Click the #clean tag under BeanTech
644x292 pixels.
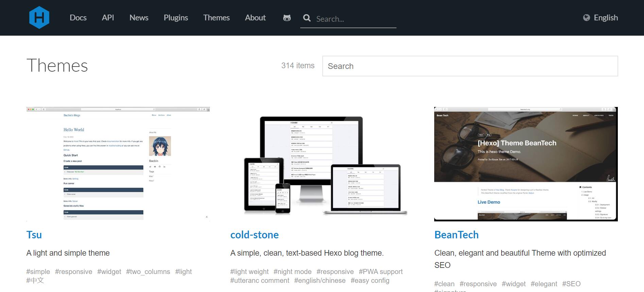pos(444,284)
